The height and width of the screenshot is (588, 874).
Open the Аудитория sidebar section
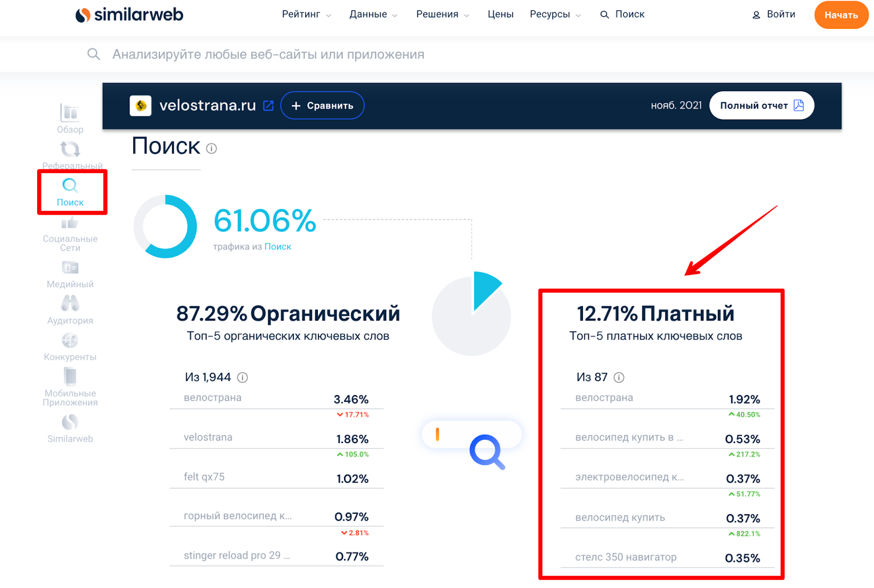pyautogui.click(x=70, y=310)
